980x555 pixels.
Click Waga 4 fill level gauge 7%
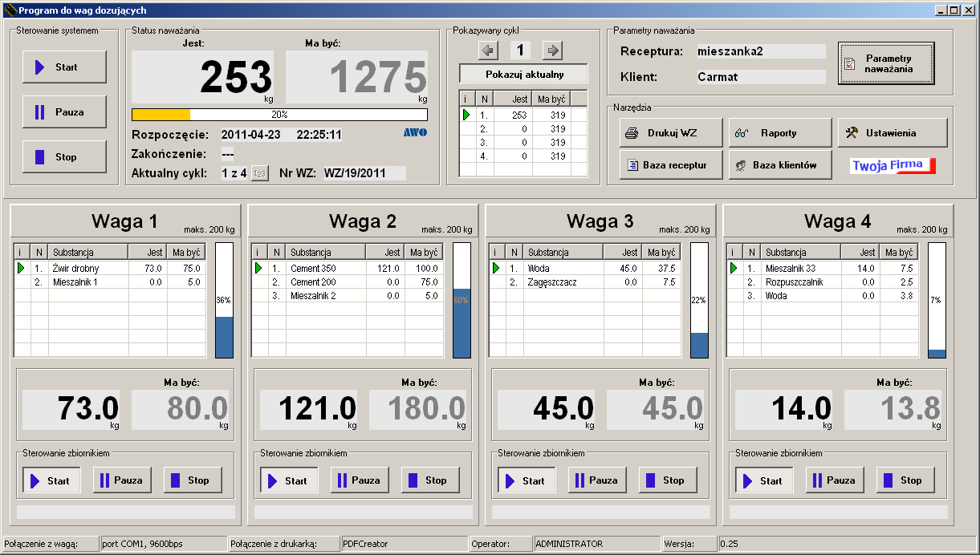[x=937, y=300]
